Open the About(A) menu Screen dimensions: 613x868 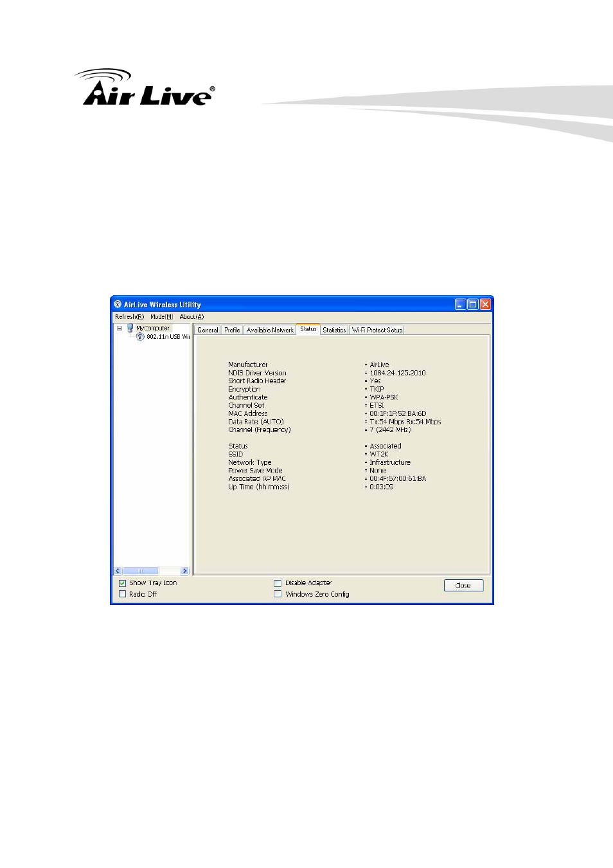tap(191, 316)
